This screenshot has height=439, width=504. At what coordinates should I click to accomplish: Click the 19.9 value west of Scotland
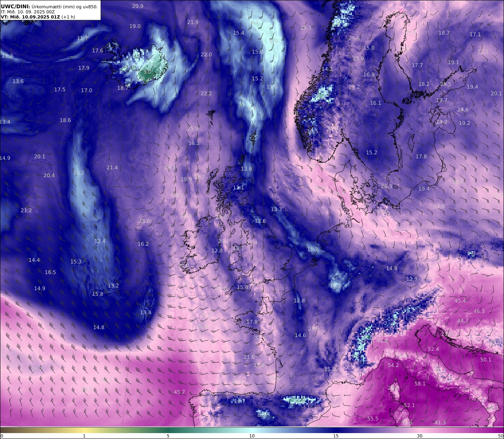tap(186, 179)
